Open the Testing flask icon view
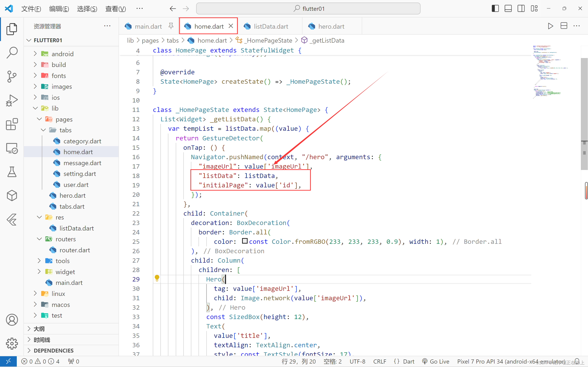 tap(12, 172)
